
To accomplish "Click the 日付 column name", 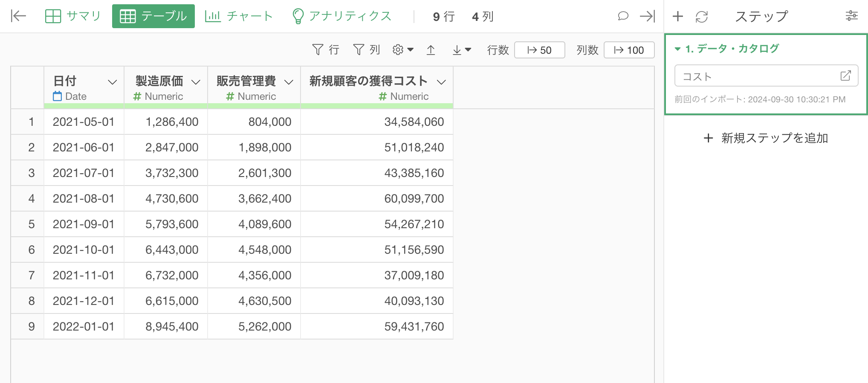I will click(65, 81).
